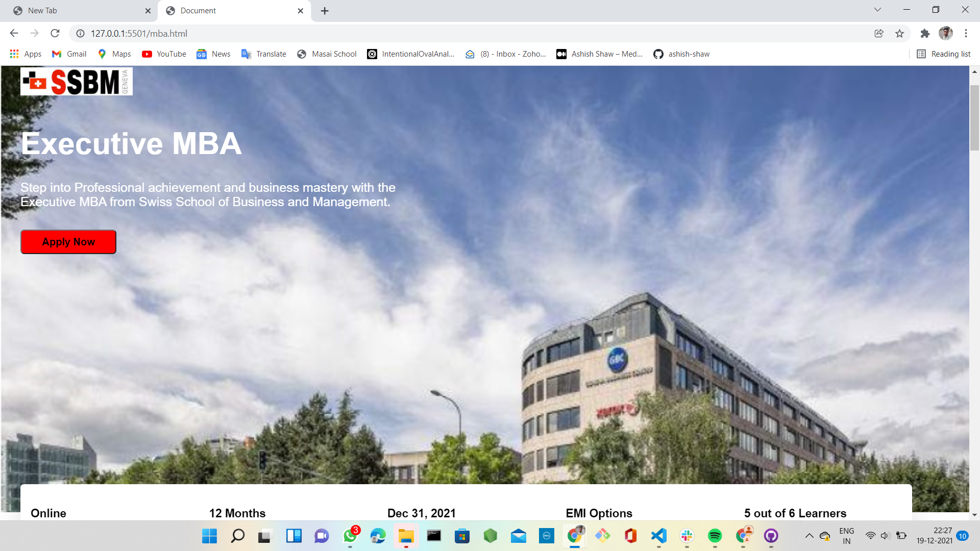Open the Masai School bookmark

(x=327, y=54)
